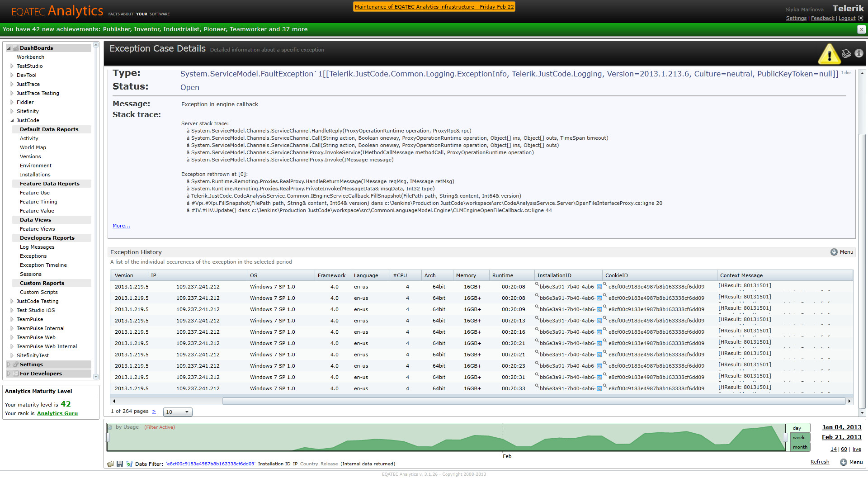Select the day timeline granularity
The height and width of the screenshot is (478, 868).
pyautogui.click(x=798, y=428)
